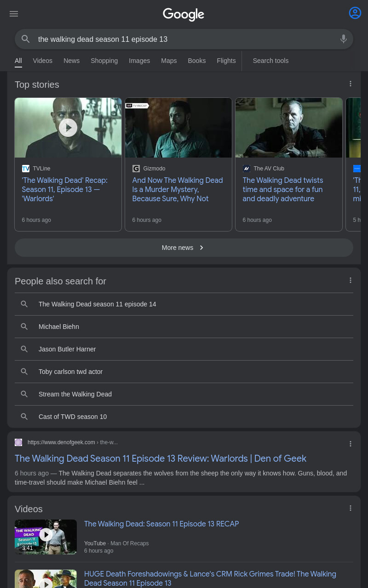This screenshot has width=368, height=588.
Task: Open Den of Geek Warlords review link
Action: [161, 458]
